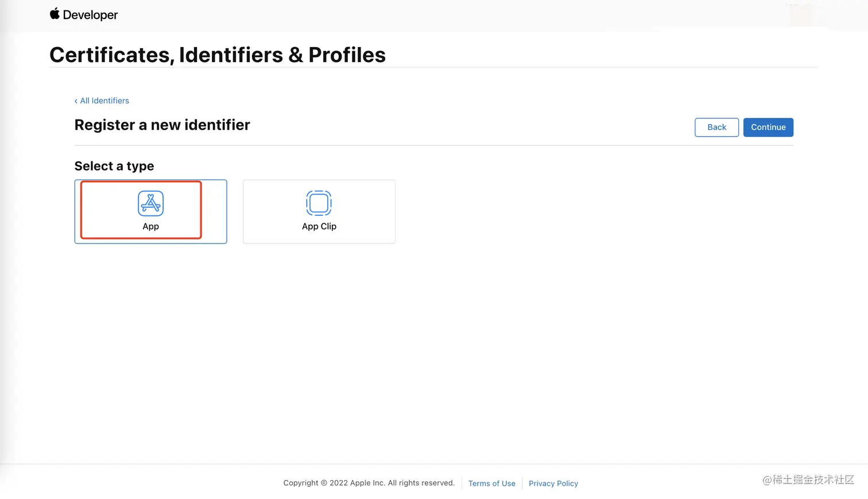Screen dimensions: 868x499
Task: Click the Certificates, Identifiers & Profiles title
Action: point(217,55)
